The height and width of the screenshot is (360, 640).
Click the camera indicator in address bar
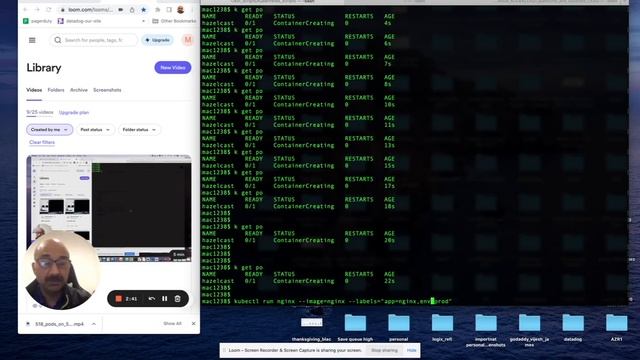coord(121,9)
